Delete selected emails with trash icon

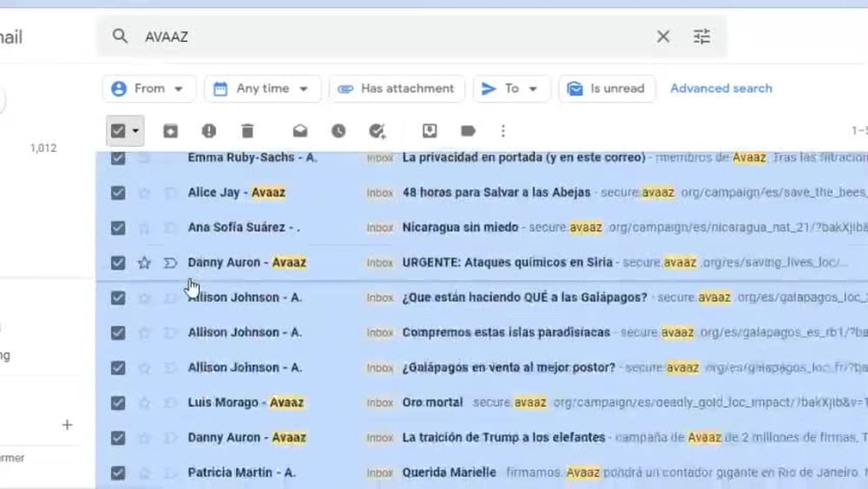pyautogui.click(x=247, y=131)
